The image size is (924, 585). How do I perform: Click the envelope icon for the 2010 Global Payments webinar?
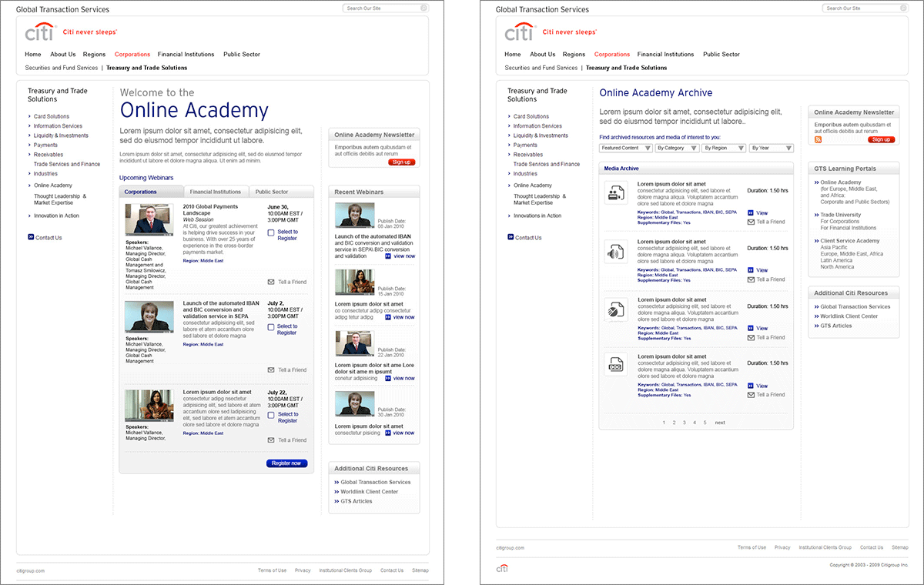pyautogui.click(x=271, y=282)
